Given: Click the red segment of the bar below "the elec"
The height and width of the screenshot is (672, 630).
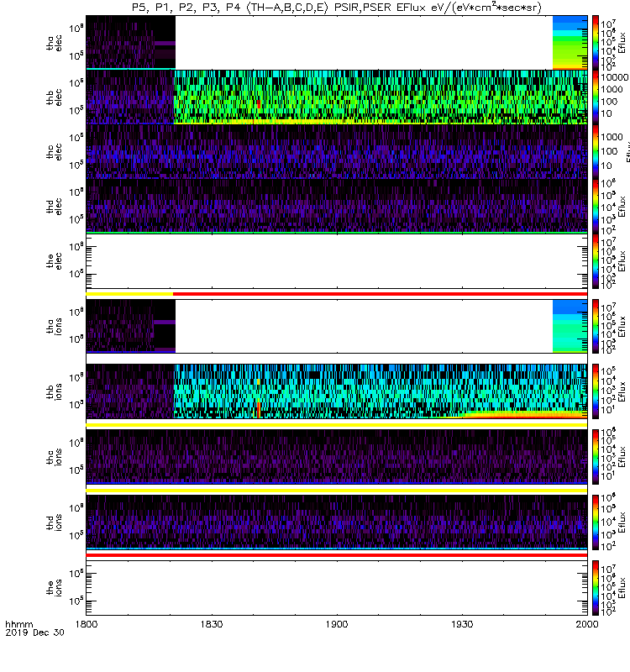Looking at the screenshot, I should (x=381, y=294).
